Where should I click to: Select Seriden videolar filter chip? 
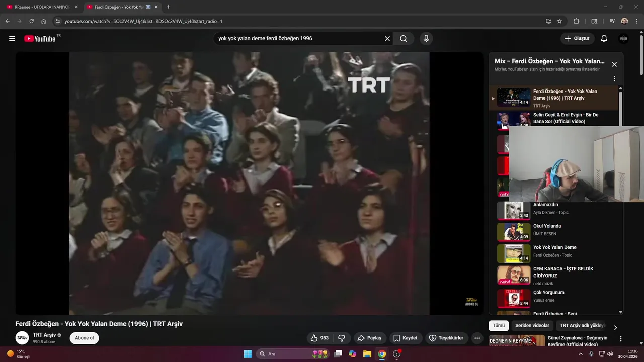tap(532, 326)
